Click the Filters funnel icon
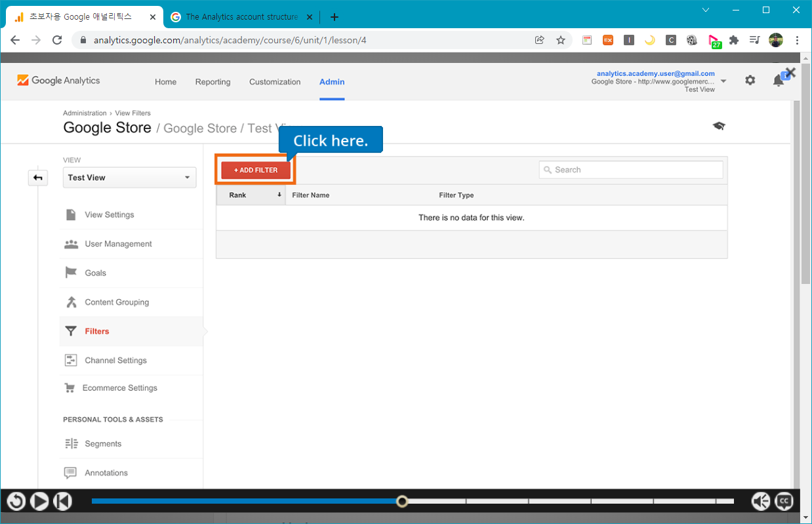812x524 pixels. [71, 331]
